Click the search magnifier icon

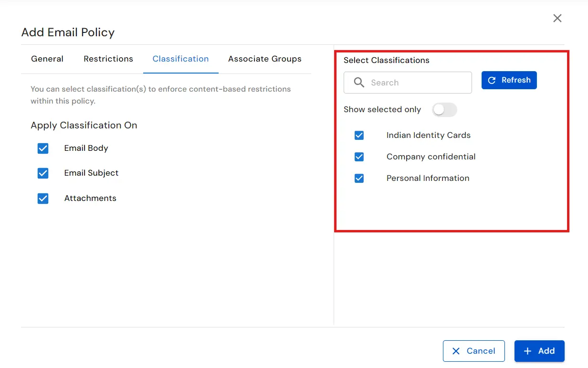tap(359, 82)
